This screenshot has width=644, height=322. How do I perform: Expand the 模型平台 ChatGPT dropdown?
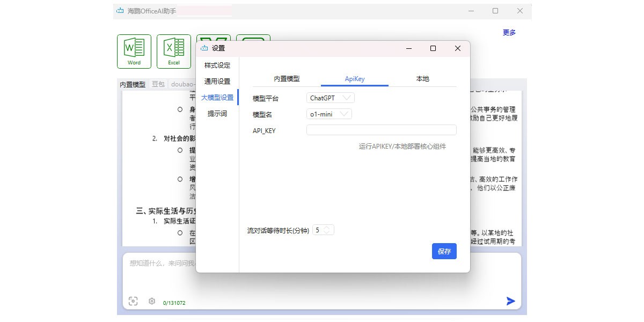tap(331, 98)
